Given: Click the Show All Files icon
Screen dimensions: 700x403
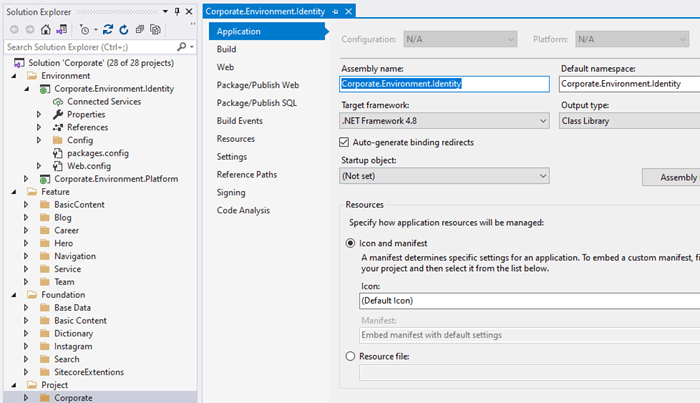Looking at the screenshot, I should click(155, 29).
